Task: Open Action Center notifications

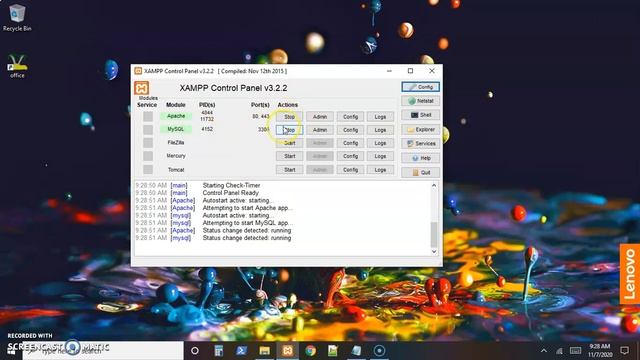Action: point(624,351)
